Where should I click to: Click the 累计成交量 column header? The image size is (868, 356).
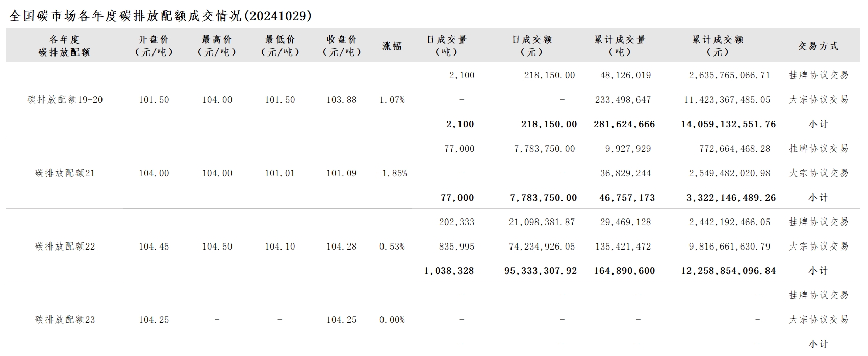point(620,46)
